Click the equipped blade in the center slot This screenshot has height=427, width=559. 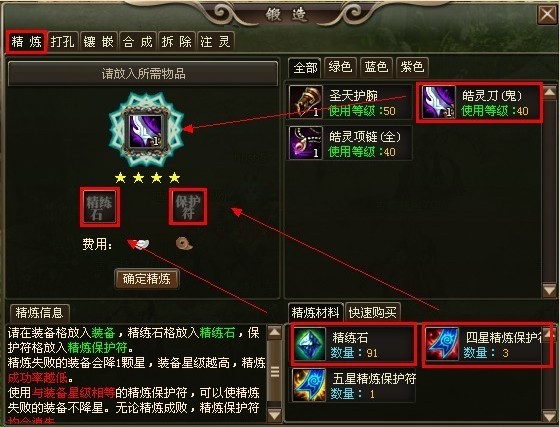[x=146, y=131]
